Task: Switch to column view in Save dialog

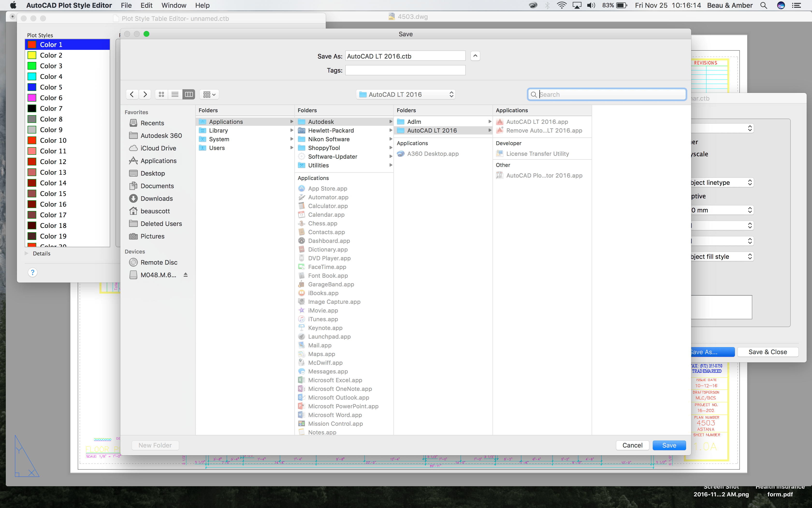Action: pyautogui.click(x=188, y=94)
